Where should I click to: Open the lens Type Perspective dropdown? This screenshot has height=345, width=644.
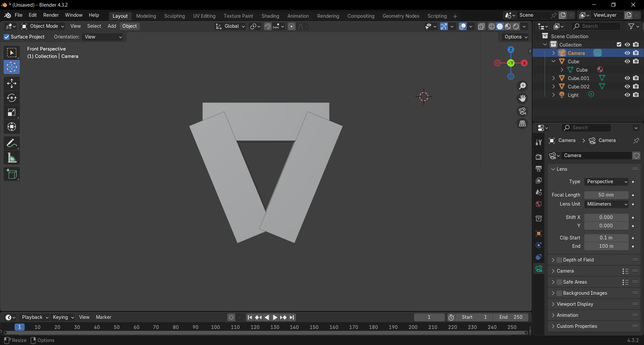click(x=606, y=182)
